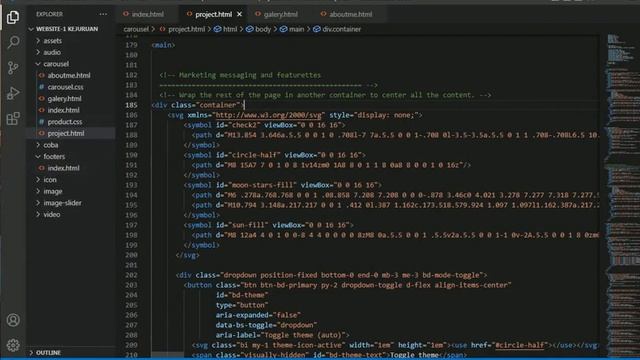The image size is (640, 360).
Task: Expand the OUTLINE section
Action: [x=48, y=353]
